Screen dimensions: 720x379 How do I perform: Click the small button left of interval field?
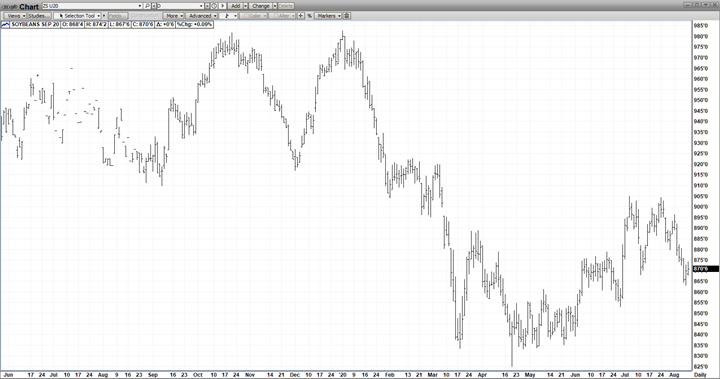[154, 6]
